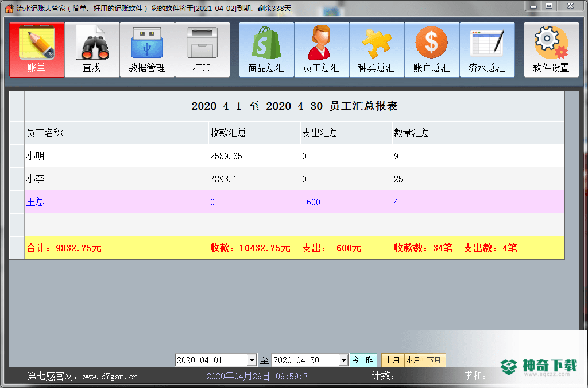
Task: Click the status bar date 2020年04月29日
Action: click(x=238, y=377)
